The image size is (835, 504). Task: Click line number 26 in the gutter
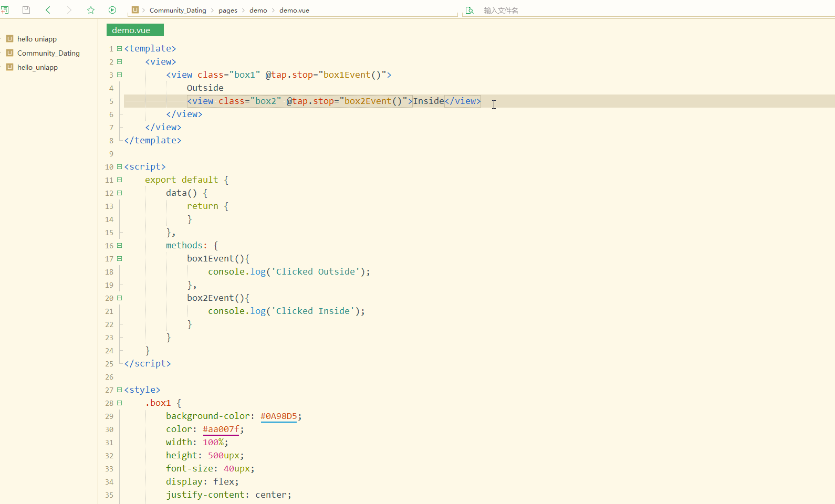(x=109, y=377)
